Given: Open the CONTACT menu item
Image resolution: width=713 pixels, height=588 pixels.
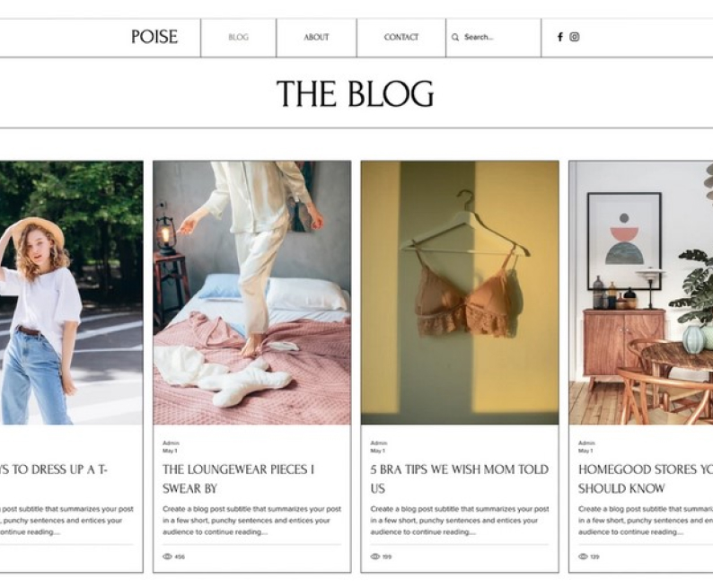Looking at the screenshot, I should 401,38.
